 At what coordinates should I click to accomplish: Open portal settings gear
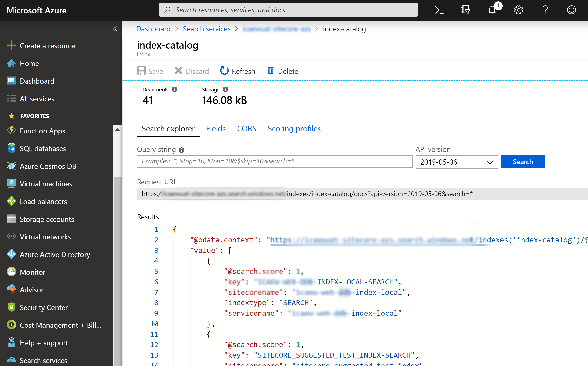(518, 10)
